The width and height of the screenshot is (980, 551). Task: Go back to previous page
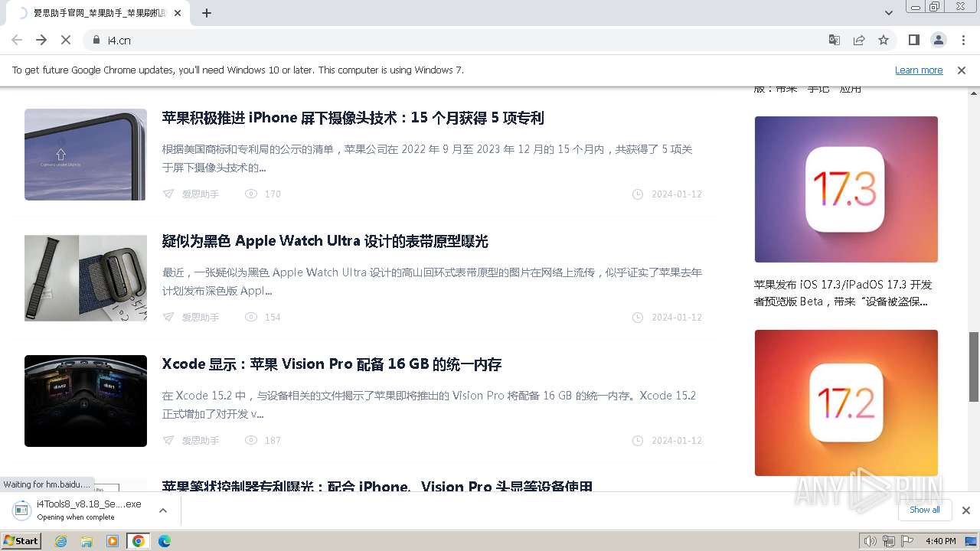17,40
